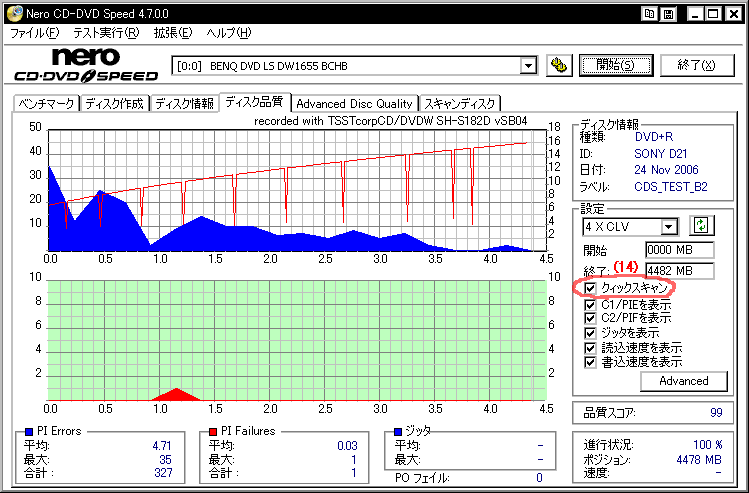Click the copy screenshot icon in title bar

(649, 14)
